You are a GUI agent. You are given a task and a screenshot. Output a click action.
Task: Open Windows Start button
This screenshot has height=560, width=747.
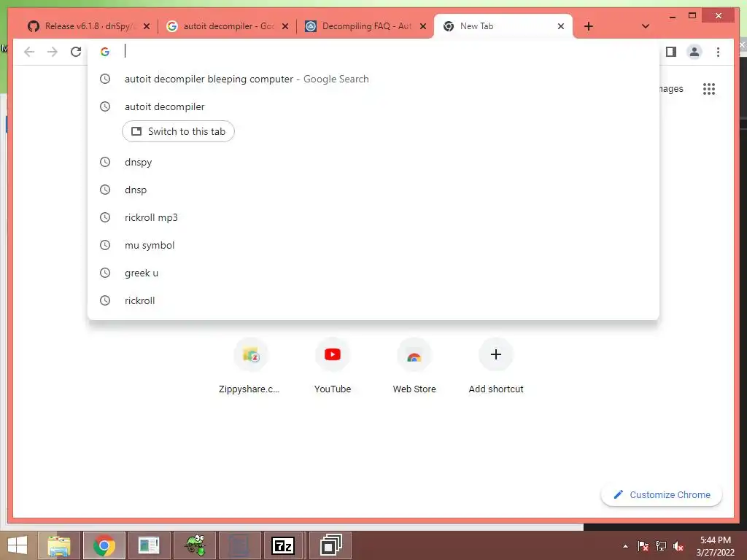point(18,545)
